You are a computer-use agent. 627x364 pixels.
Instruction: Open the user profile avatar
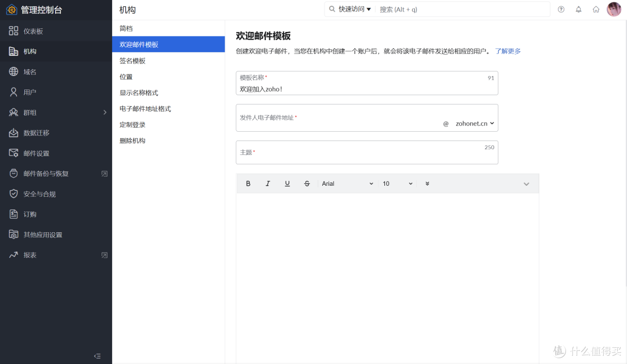(614, 9)
